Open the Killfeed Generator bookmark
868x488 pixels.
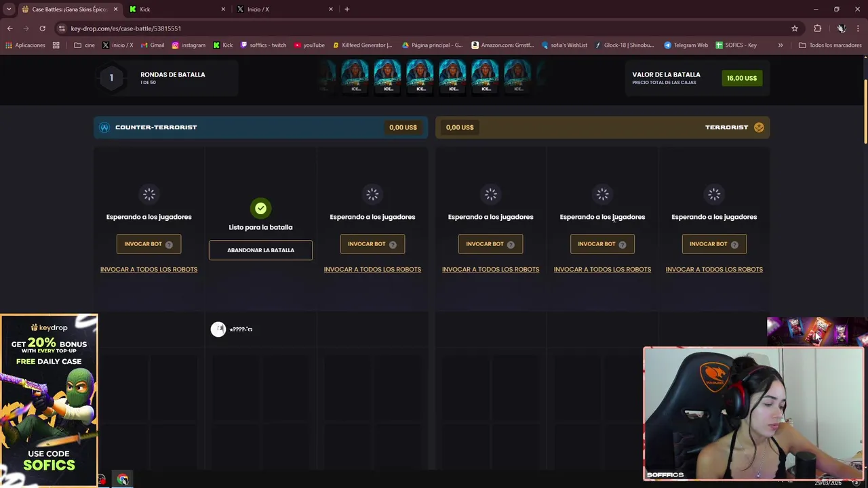[x=362, y=45]
